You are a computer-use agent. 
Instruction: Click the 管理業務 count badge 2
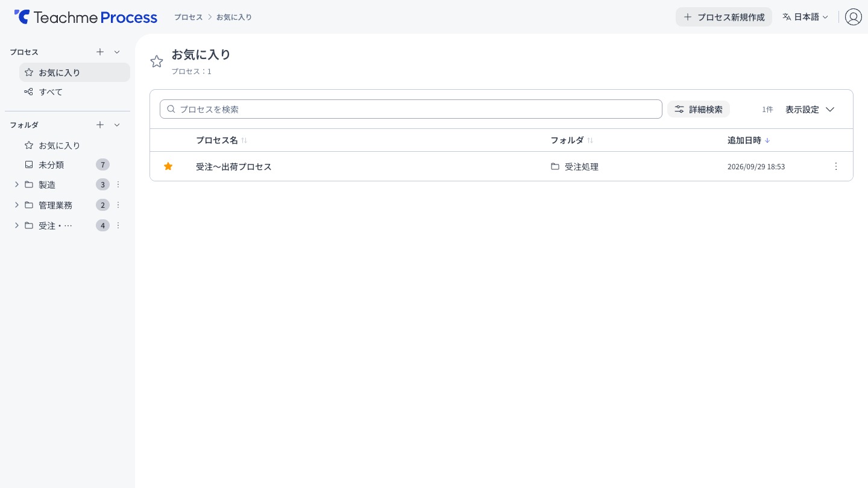click(102, 205)
